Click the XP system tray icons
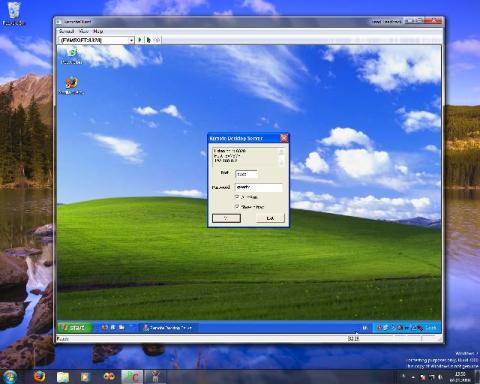 pos(399,328)
